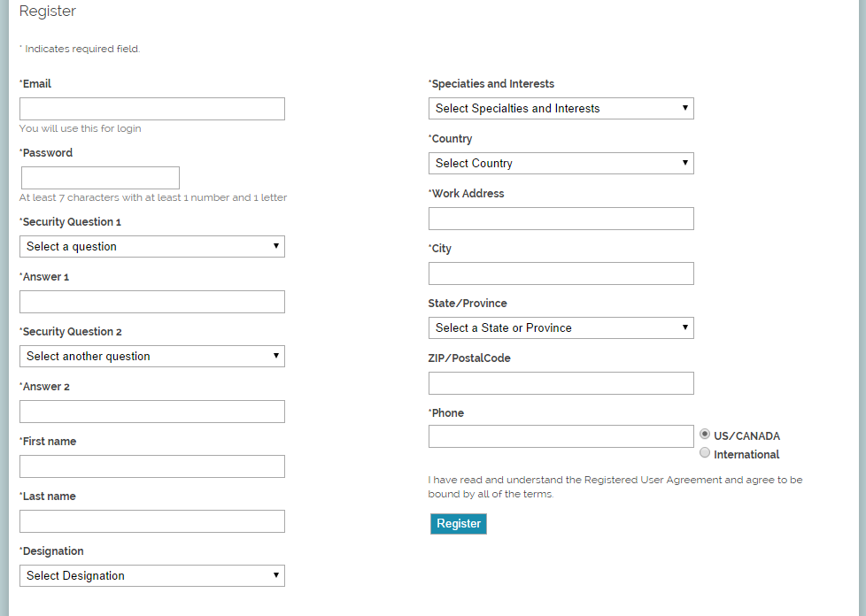866x616 pixels.
Task: Click the Phone number field
Action: (561, 436)
